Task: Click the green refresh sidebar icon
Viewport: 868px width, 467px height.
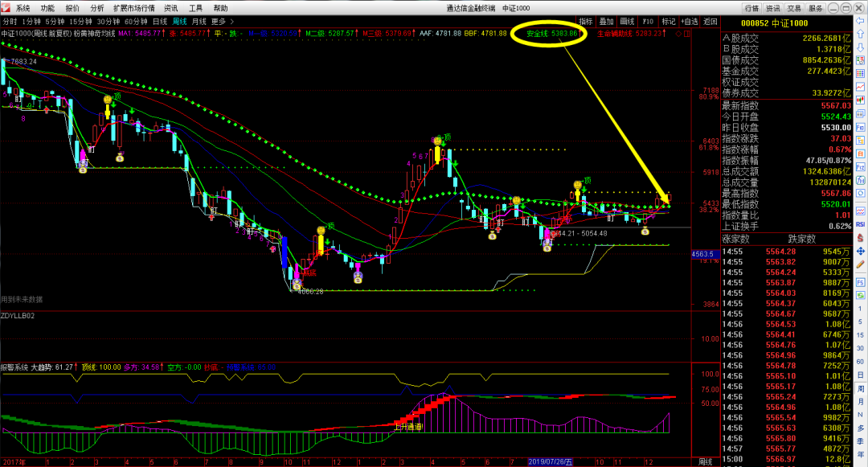Action: click(860, 296)
